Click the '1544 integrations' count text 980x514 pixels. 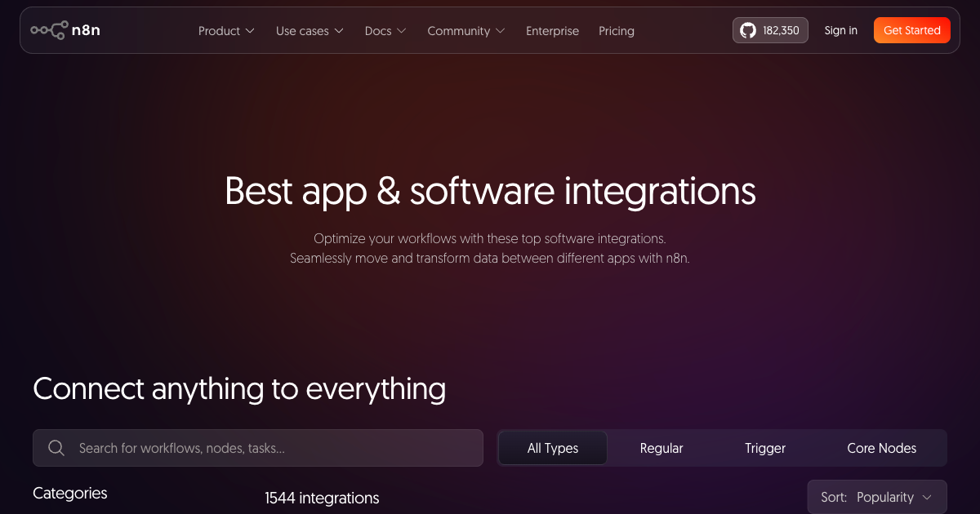click(322, 498)
